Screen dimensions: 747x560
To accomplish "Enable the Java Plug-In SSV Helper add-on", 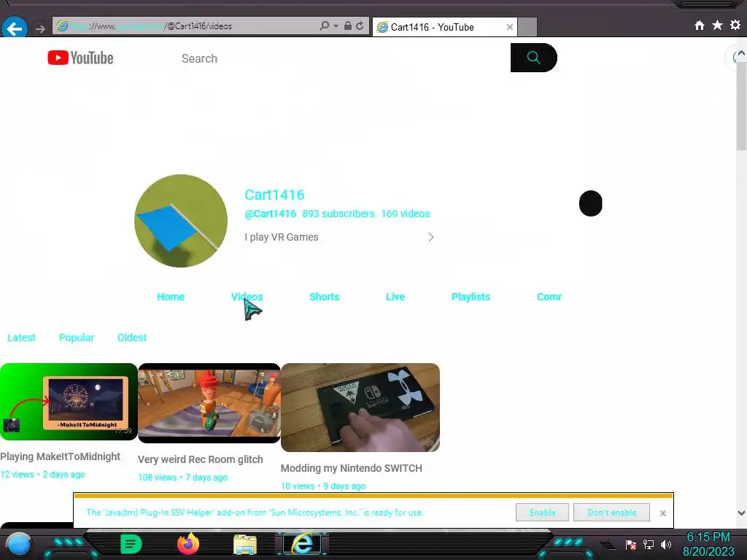I will pyautogui.click(x=542, y=513).
